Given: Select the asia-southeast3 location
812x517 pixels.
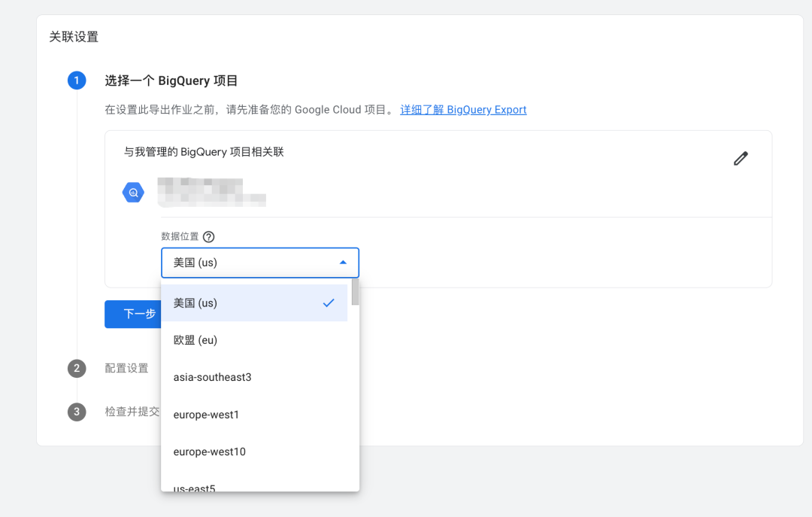Looking at the screenshot, I should pos(226,377).
